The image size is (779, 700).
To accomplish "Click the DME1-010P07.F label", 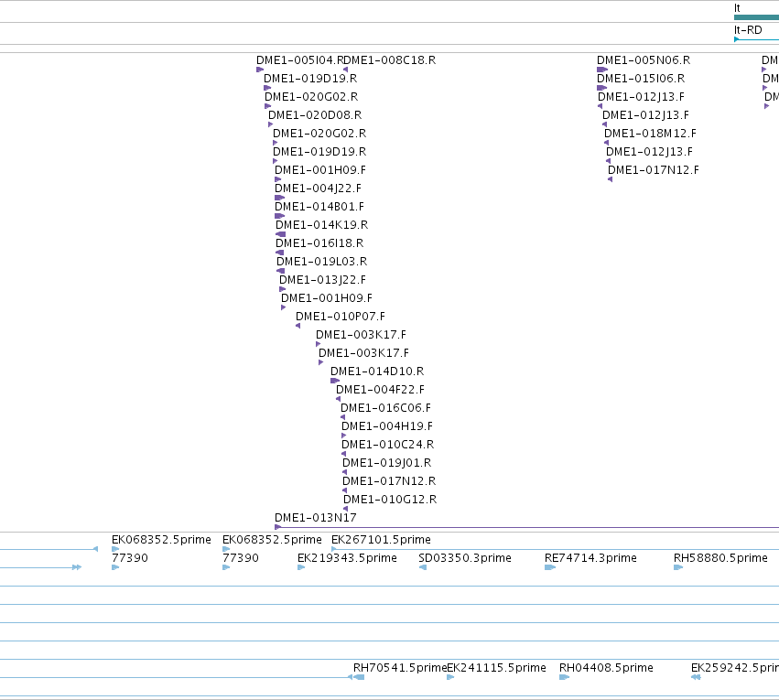I will point(341,317).
